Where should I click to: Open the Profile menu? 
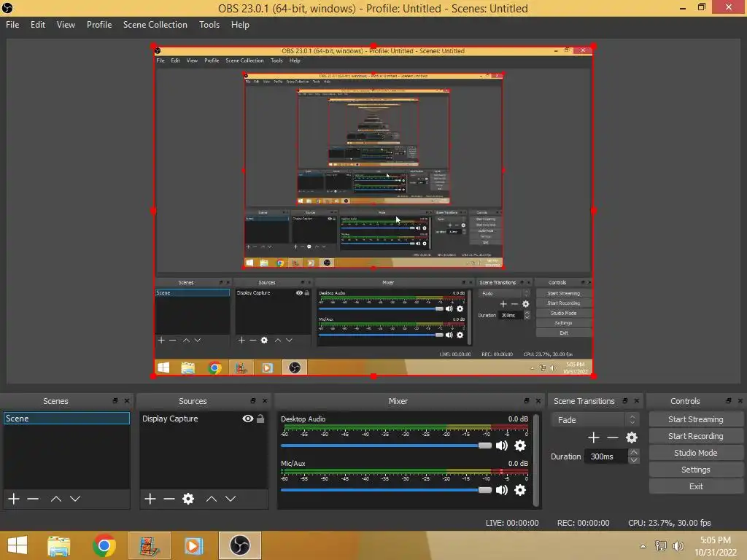99,25
